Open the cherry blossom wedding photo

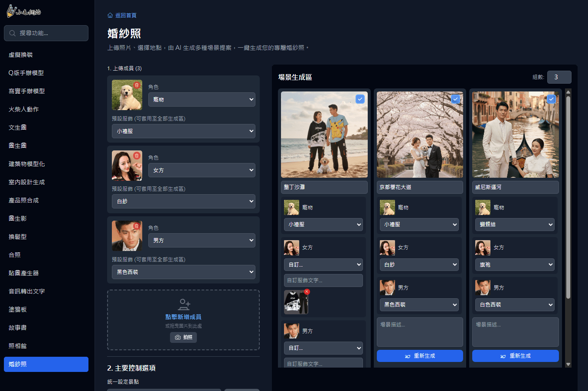click(420, 134)
